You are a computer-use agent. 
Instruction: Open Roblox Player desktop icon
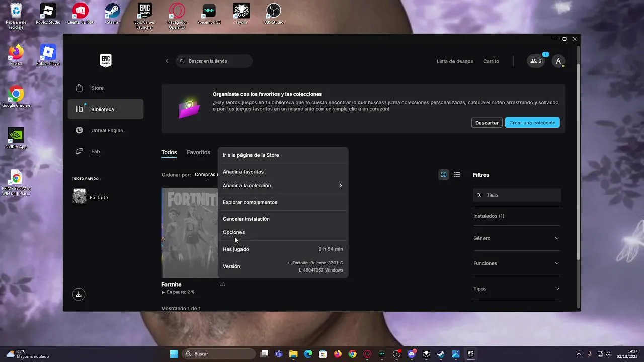coord(48,55)
